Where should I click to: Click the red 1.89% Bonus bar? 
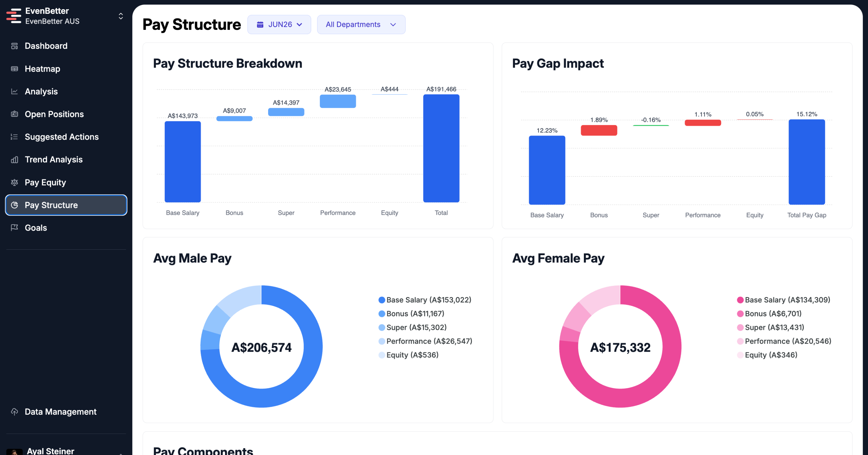tap(599, 130)
